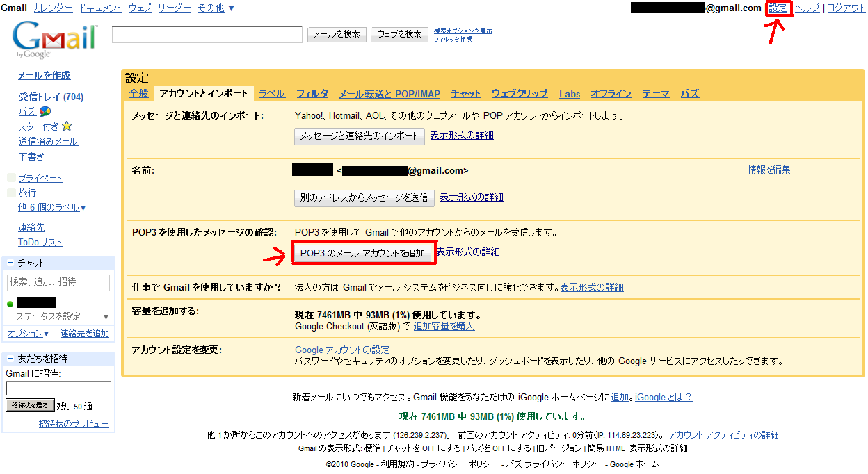The height and width of the screenshot is (474, 868).
Task: Click 検索オプションを表示 link
Action: coord(463,31)
